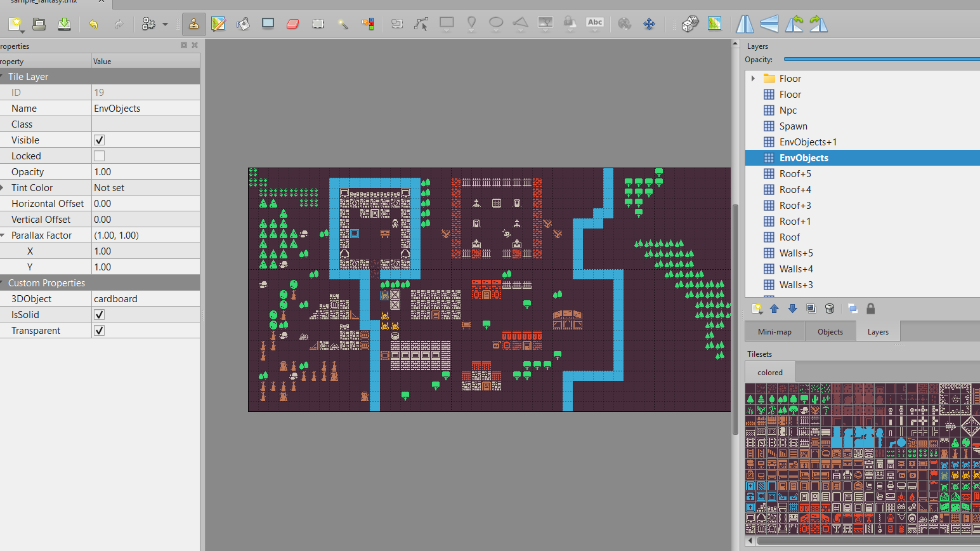Viewport: 980px width, 551px height.
Task: Adjust the layer Opacity slider
Action: coord(882,60)
